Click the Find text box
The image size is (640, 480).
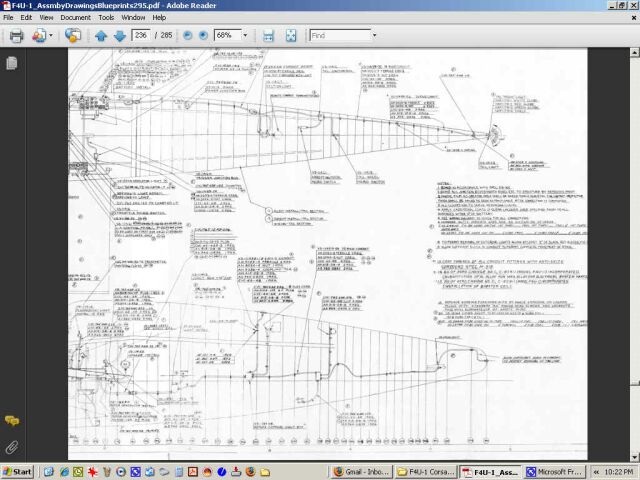340,36
